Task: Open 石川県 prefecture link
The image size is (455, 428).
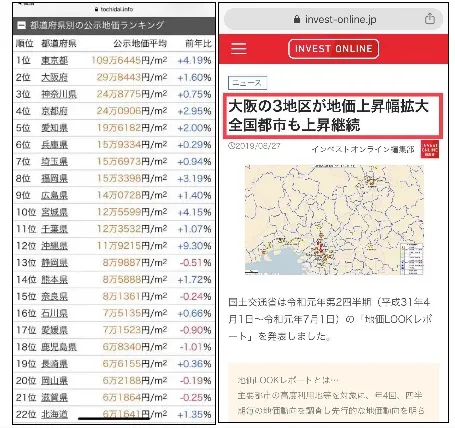Action: click(54, 313)
